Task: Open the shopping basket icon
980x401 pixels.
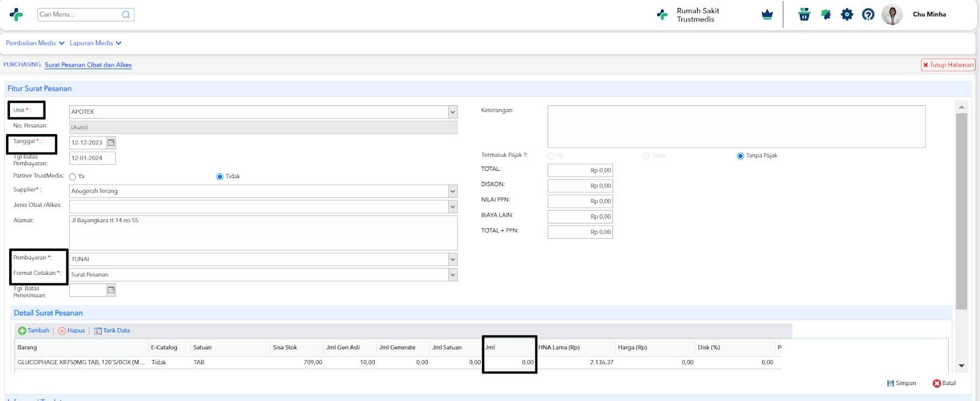Action: [804, 14]
